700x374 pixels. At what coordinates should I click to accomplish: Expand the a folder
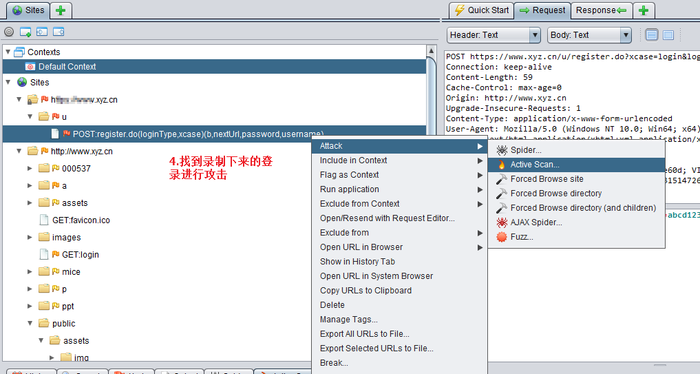[30, 186]
